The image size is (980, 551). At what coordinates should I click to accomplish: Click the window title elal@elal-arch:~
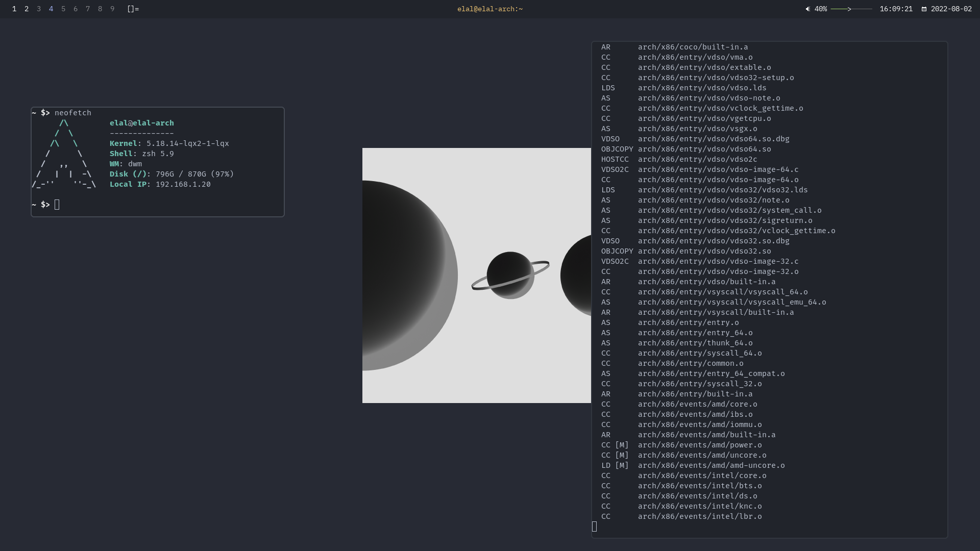tap(490, 9)
